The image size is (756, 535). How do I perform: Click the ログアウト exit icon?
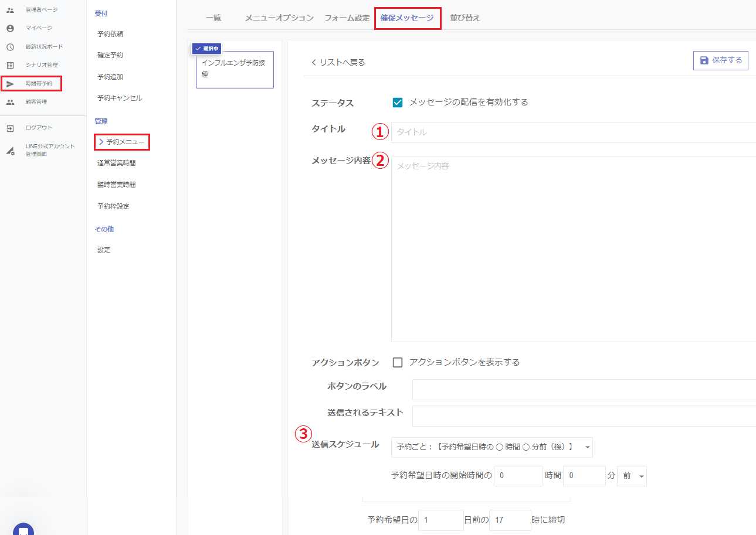pos(10,128)
